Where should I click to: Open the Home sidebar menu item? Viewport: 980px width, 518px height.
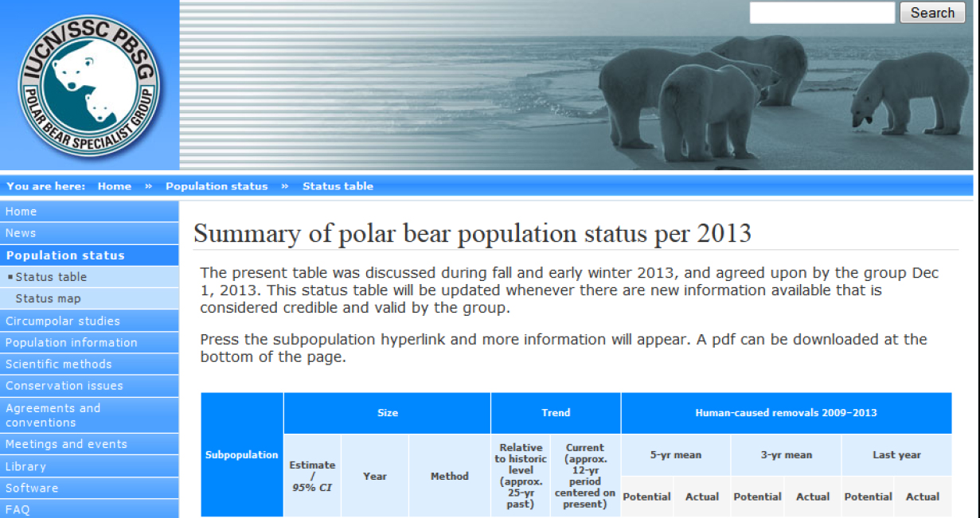21,212
